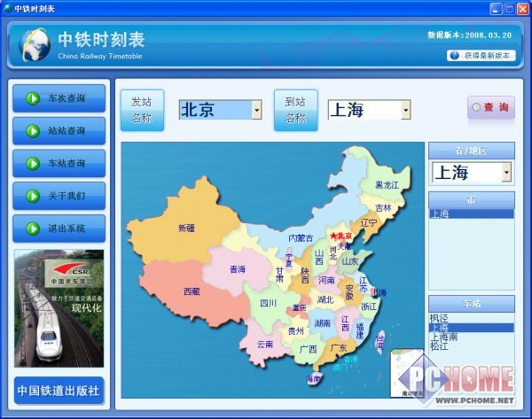
Task: Minimize the 中铁时刻表 window
Action: point(496,9)
